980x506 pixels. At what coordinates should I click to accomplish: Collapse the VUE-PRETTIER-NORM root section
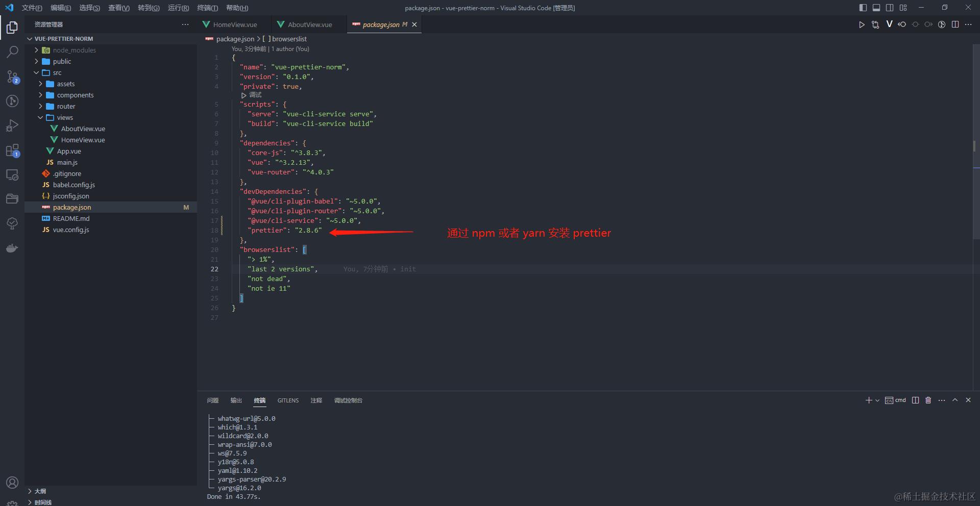coord(30,39)
